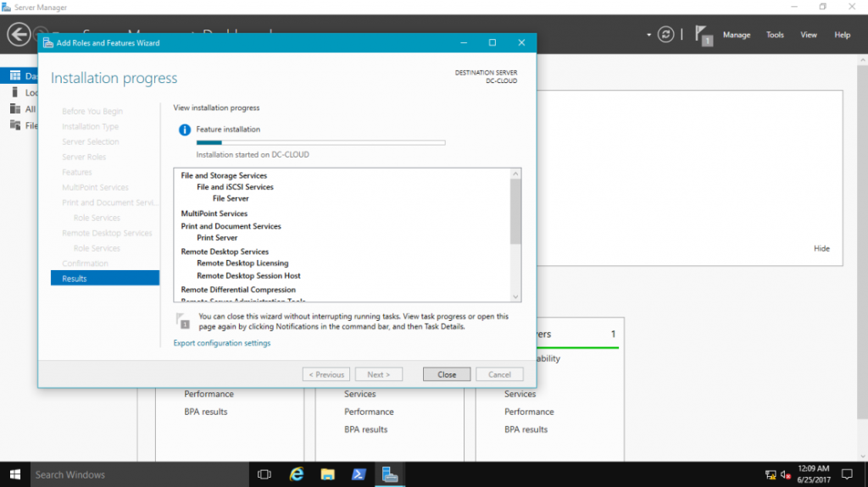Click the Server Manager back arrow button
The image size is (868, 487).
point(19,35)
